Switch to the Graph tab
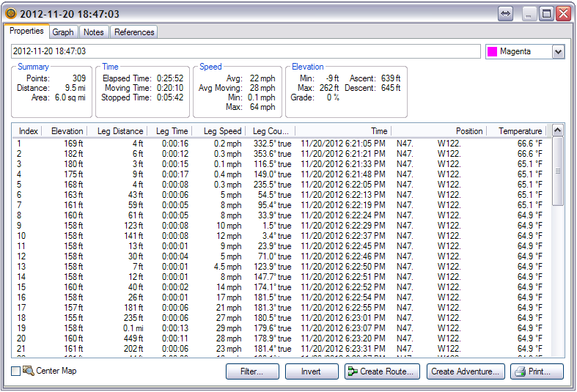 pyautogui.click(x=63, y=32)
